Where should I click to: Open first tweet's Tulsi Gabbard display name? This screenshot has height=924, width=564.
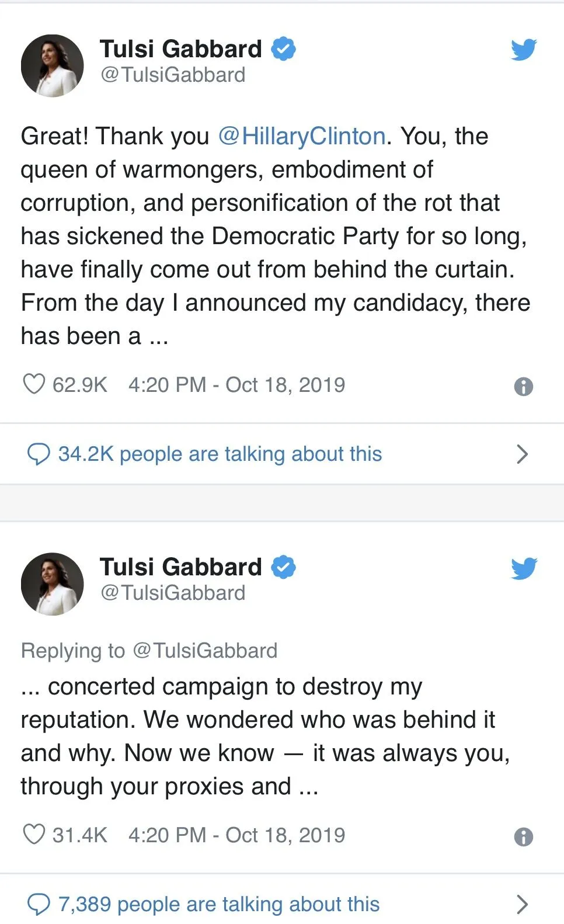(x=180, y=49)
